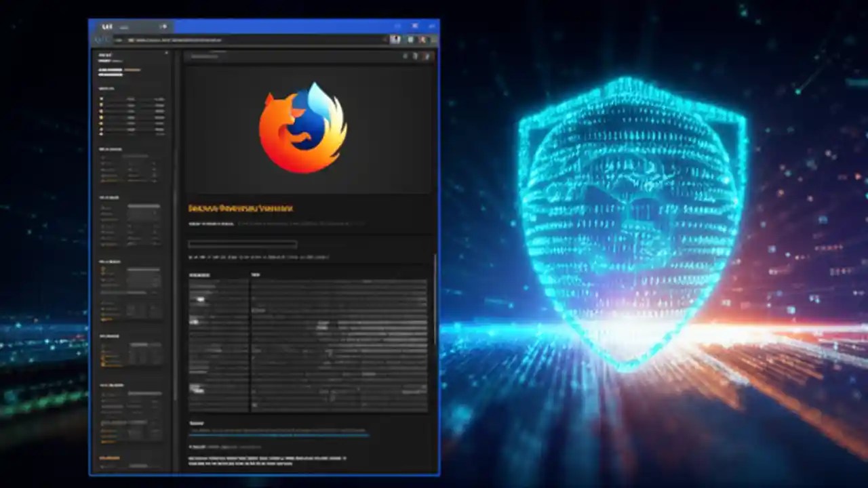Open a new tab with the plus button
This screenshot has width=868, height=488.
pos(163,26)
